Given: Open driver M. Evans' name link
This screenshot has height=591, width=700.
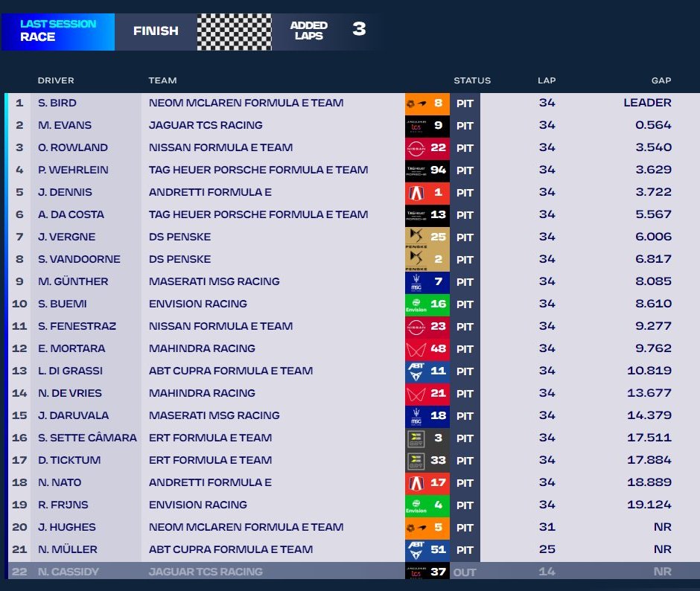Looking at the screenshot, I should (x=62, y=125).
